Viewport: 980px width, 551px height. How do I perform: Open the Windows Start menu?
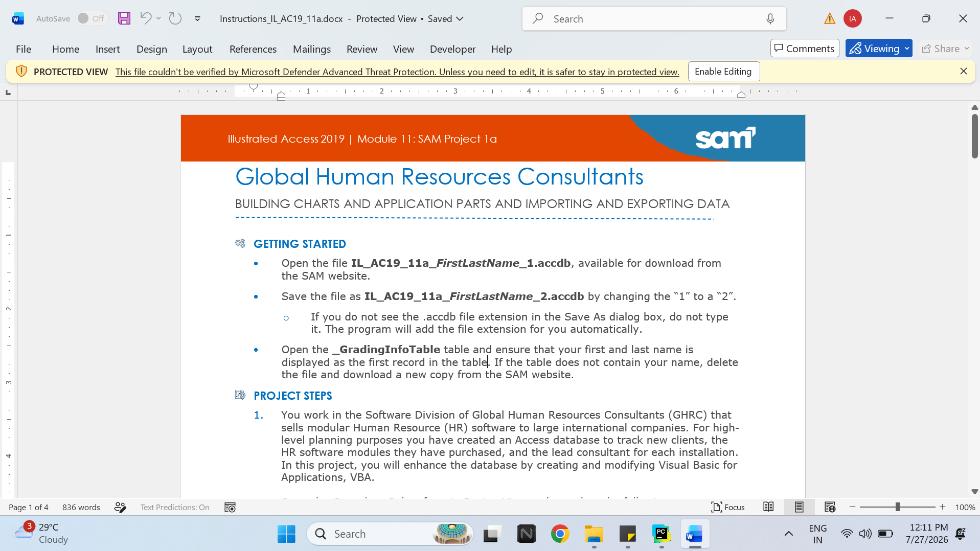(x=286, y=534)
